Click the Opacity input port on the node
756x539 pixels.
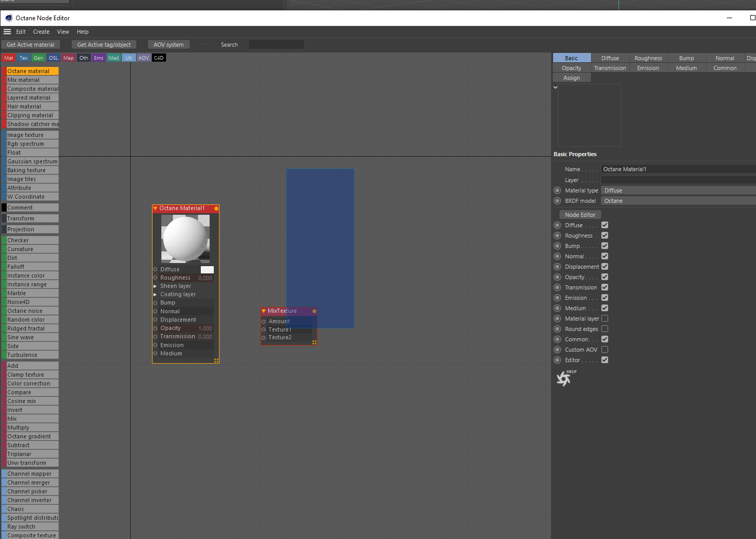click(155, 328)
